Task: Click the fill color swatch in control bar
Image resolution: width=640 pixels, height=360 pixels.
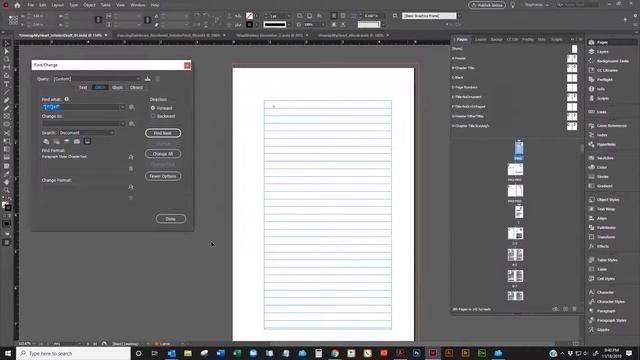Action: pos(249,16)
